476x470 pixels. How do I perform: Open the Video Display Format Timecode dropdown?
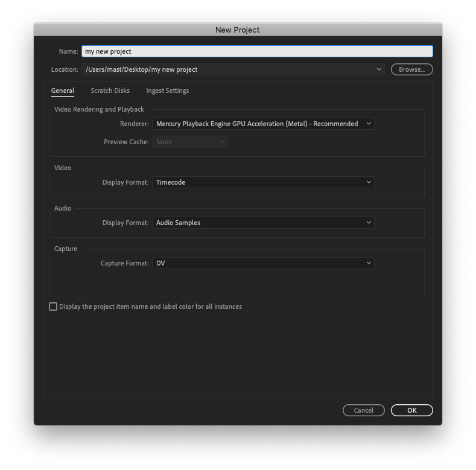click(x=262, y=182)
